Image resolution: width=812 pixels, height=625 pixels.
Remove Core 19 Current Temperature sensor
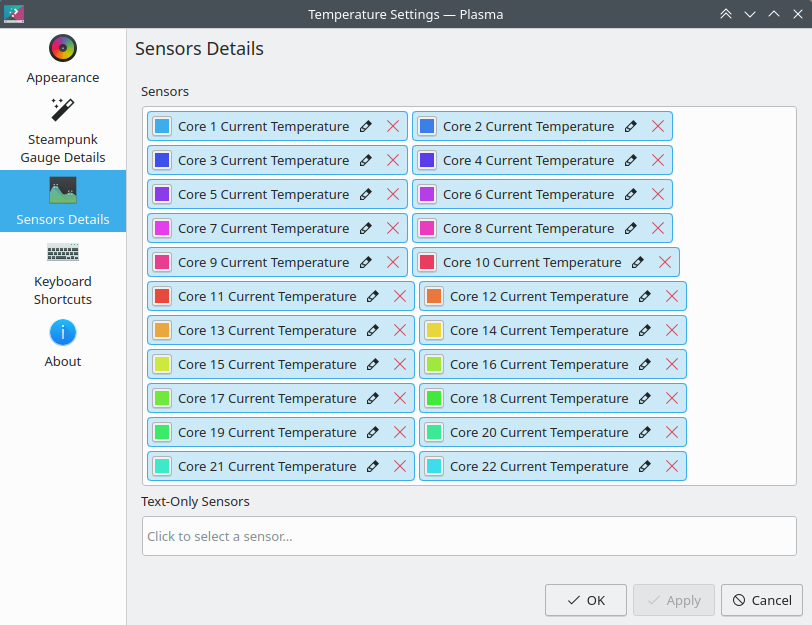[400, 432]
